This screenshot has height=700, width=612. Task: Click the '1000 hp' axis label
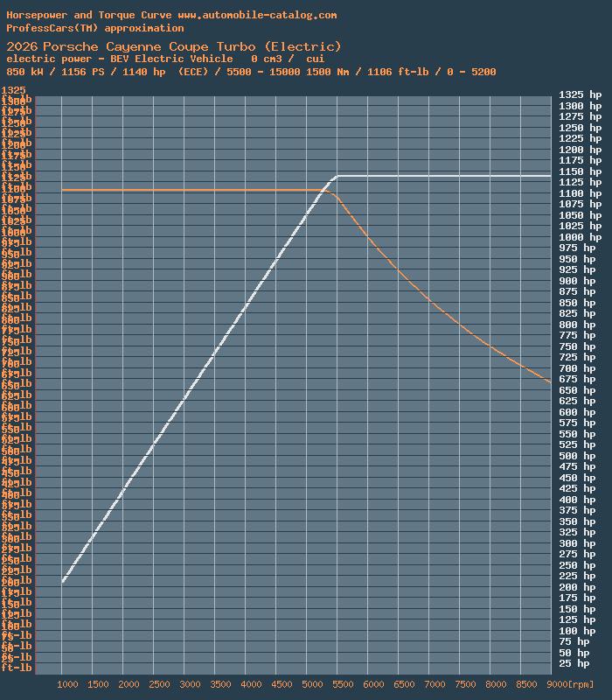581,237
